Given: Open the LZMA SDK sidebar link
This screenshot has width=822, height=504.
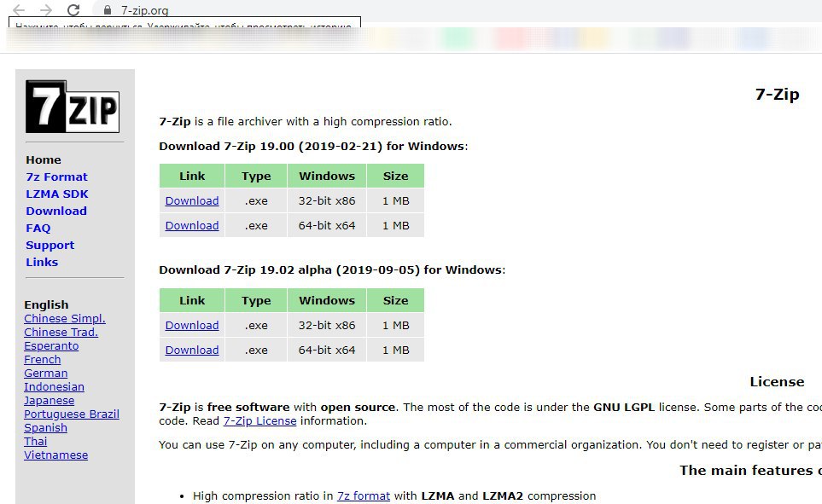Looking at the screenshot, I should tap(57, 194).
